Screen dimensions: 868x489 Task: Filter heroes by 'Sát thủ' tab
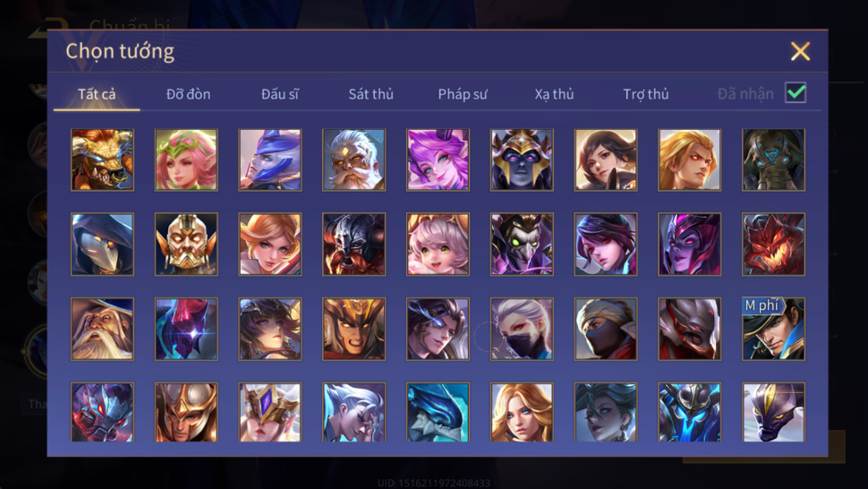(370, 94)
